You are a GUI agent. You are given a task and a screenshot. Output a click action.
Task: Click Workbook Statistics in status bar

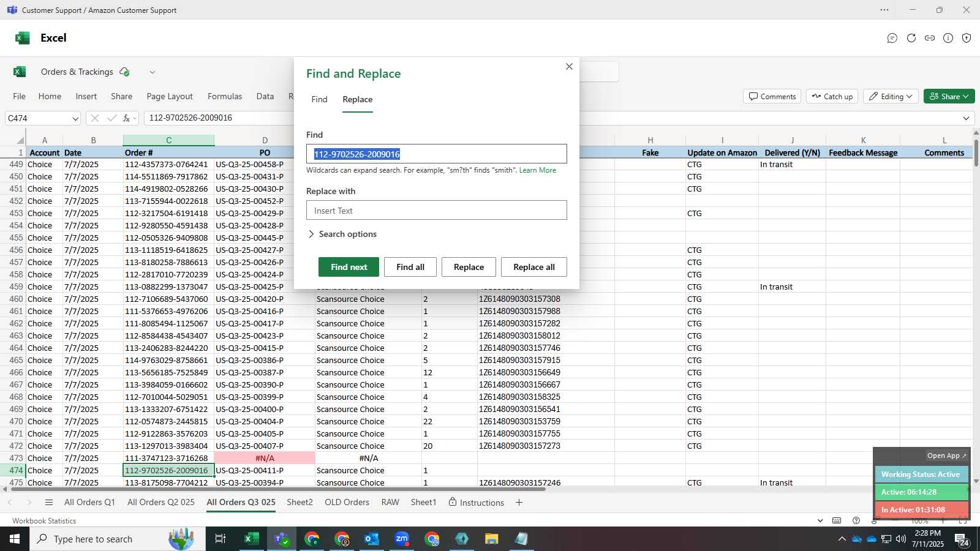tap(44, 521)
